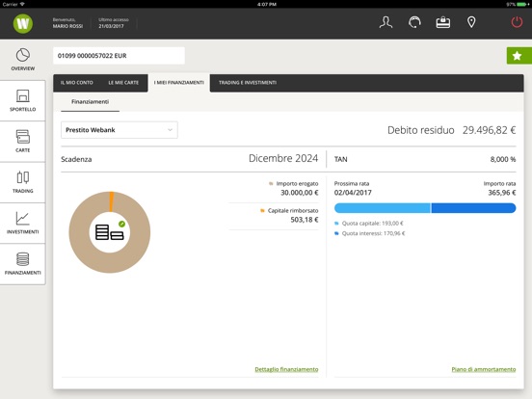Select I Miei Finanziamenti tab

click(x=179, y=83)
